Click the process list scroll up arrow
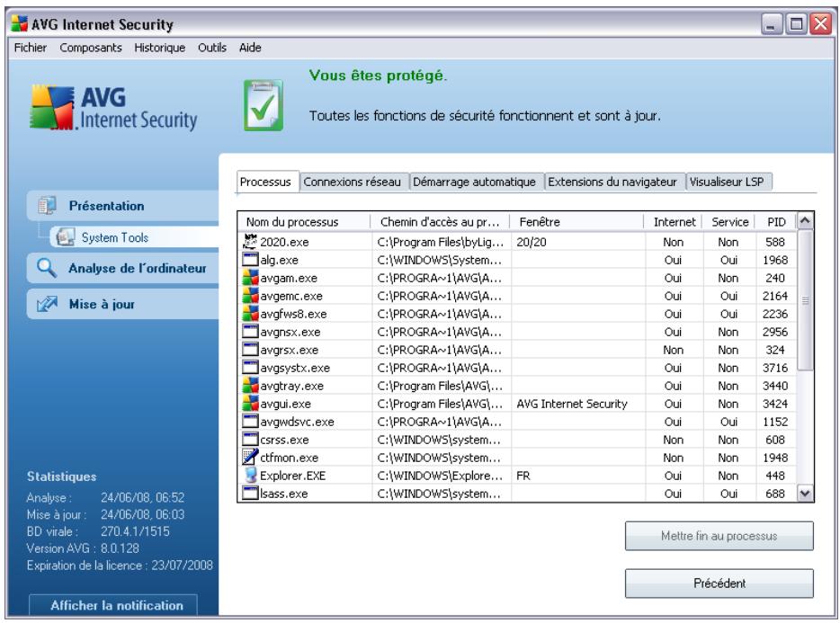 [805, 220]
